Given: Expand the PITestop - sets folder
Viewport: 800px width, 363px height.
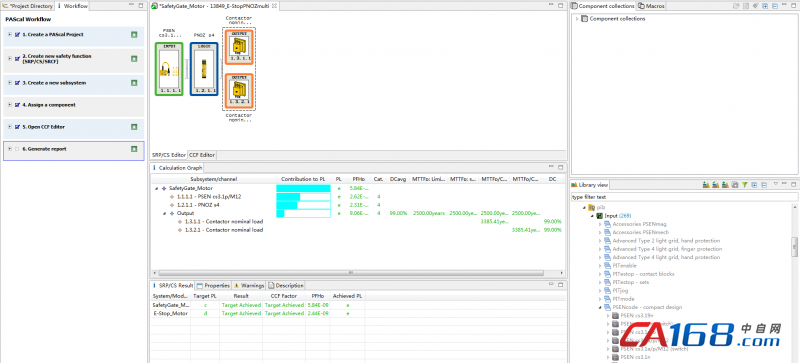Looking at the screenshot, I should point(600,282).
